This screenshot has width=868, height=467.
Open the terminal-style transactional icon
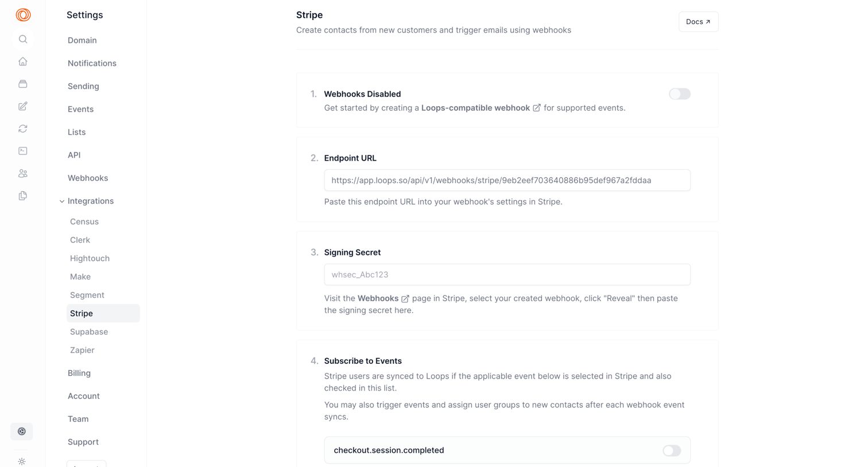[x=23, y=151]
